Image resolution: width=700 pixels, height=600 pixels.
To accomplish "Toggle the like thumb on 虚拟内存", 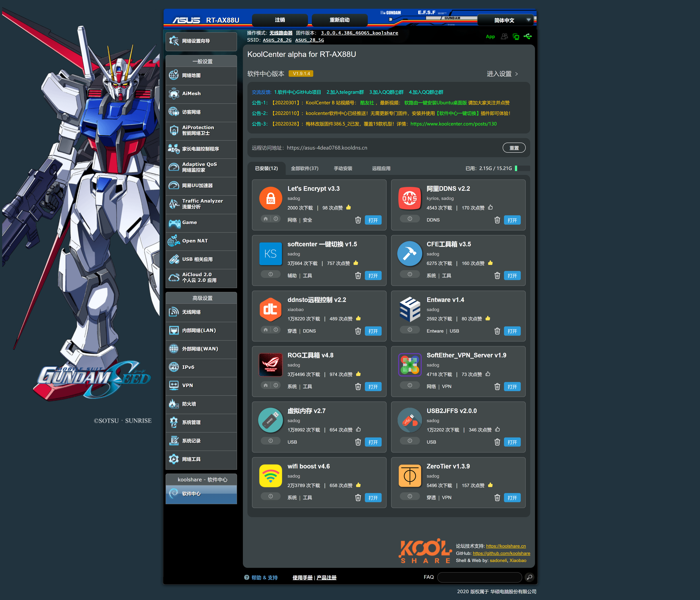I will pyautogui.click(x=358, y=429).
